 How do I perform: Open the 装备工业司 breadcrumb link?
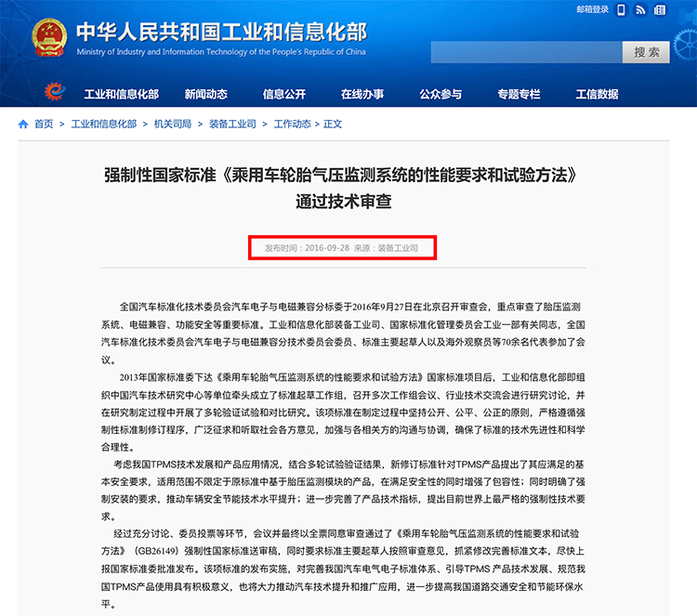pyautogui.click(x=232, y=124)
